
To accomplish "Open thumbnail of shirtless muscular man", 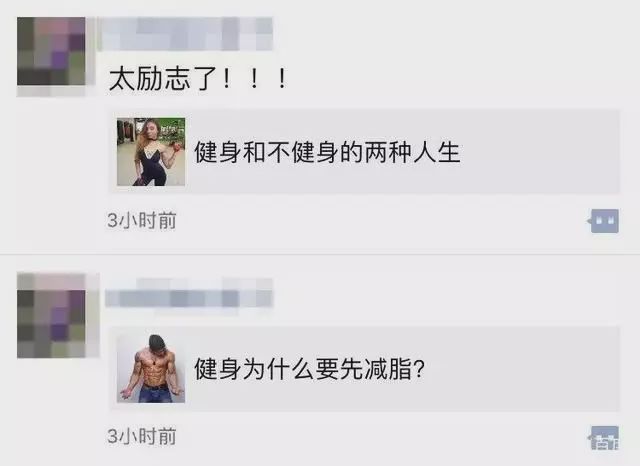I will (151, 368).
